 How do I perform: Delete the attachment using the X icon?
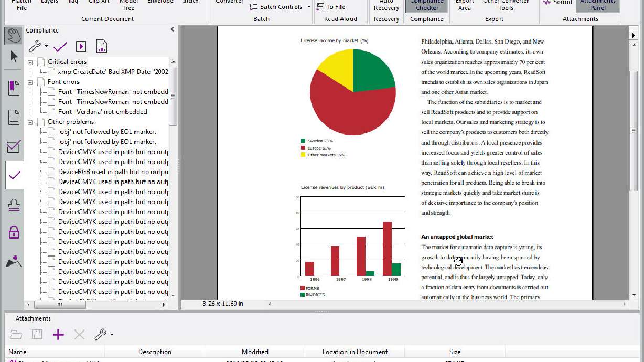tap(78, 334)
